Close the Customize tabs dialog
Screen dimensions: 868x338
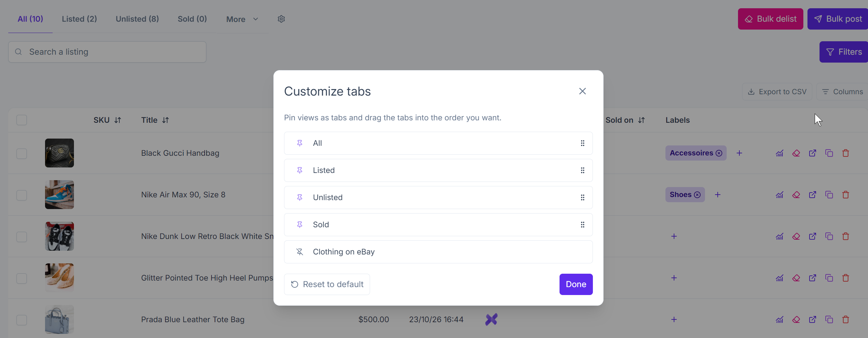pyautogui.click(x=582, y=91)
